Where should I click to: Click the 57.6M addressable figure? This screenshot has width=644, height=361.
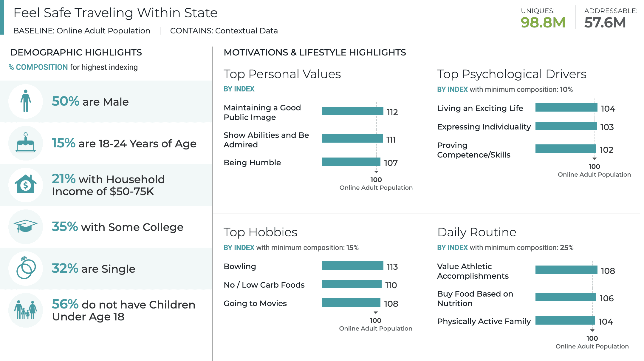point(605,23)
